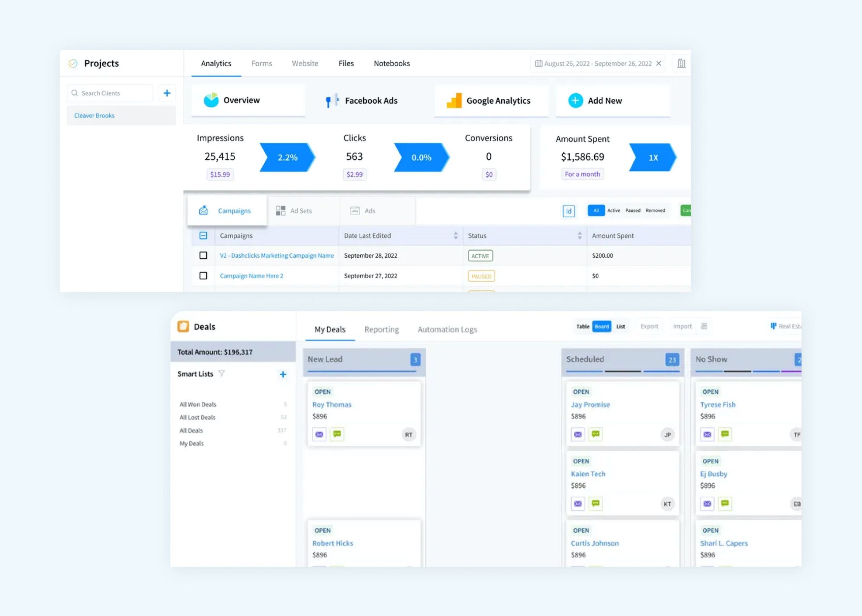Click chat icon on Jay Promise card

pos(595,434)
